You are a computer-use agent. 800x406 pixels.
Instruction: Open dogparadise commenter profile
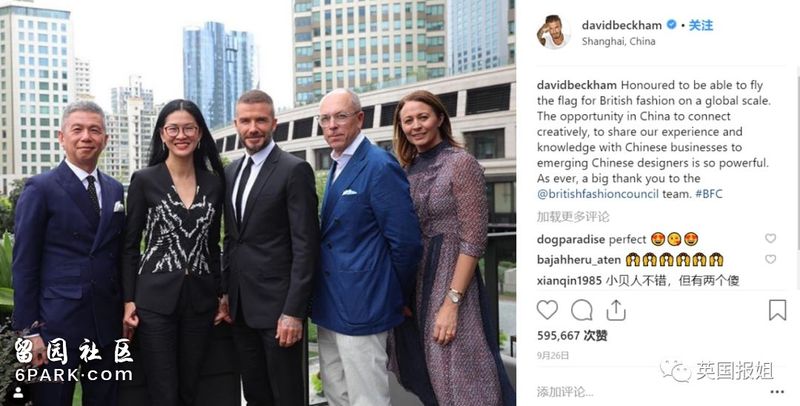tap(571, 239)
